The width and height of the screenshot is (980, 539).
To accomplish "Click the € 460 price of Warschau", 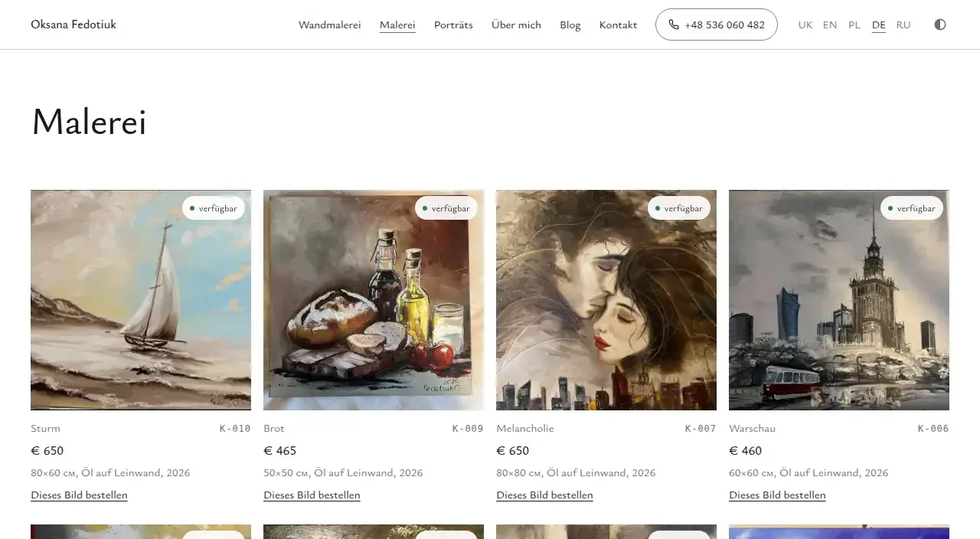I will click(x=745, y=451).
